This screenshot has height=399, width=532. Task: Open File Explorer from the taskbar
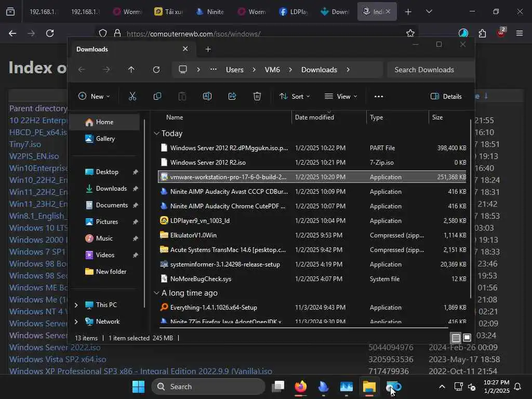point(369,387)
